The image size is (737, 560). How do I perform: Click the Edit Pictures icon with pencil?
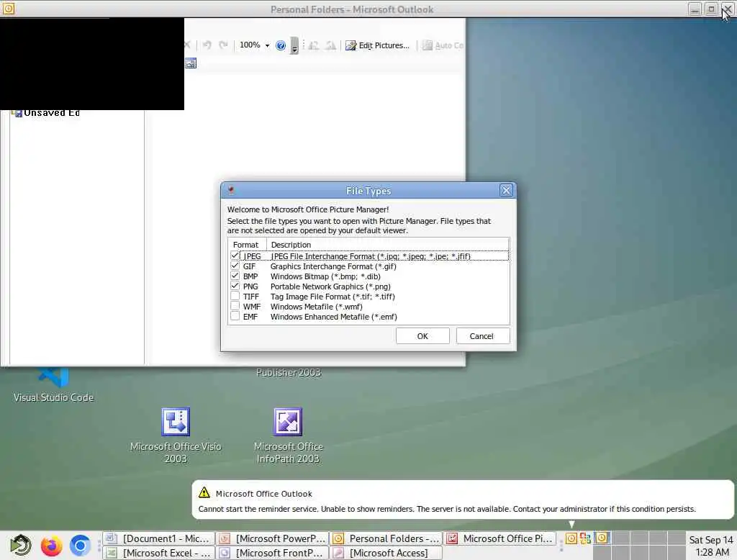pyautogui.click(x=351, y=45)
